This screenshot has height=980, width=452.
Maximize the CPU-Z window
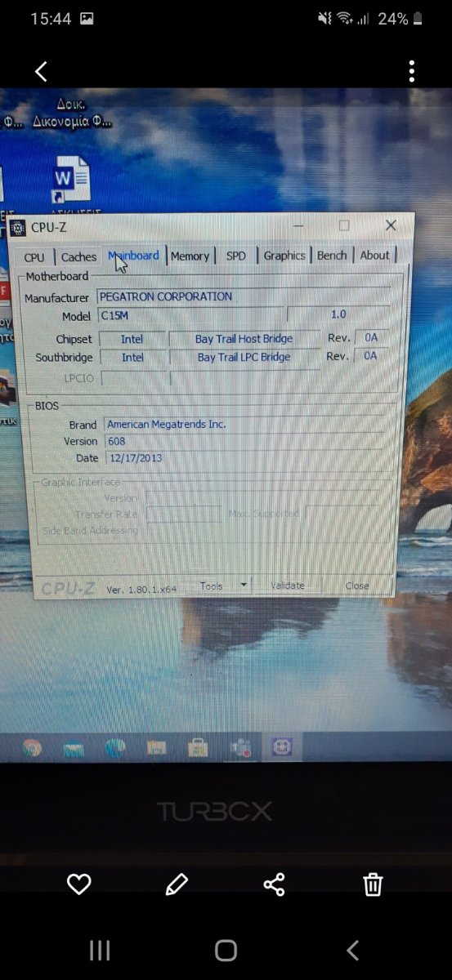pos(344,225)
